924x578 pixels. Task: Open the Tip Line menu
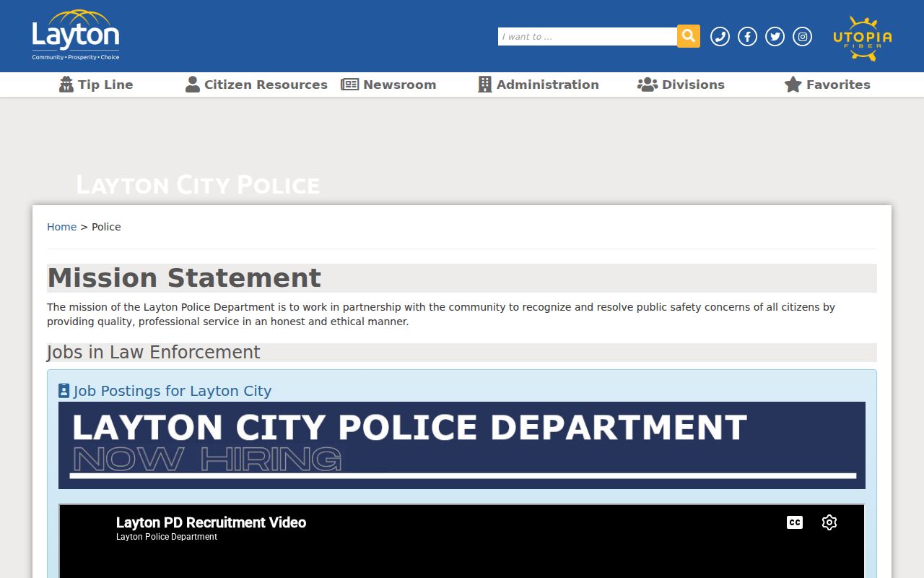click(96, 85)
